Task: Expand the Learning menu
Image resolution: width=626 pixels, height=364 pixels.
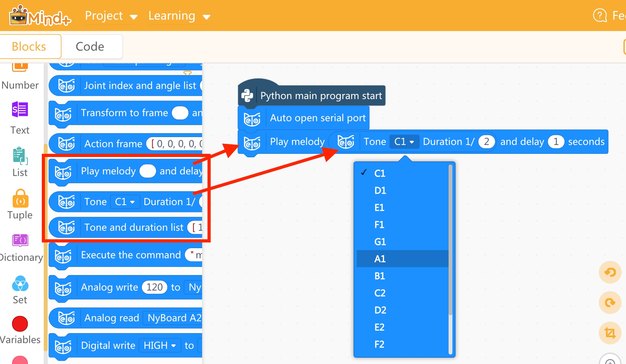Action: tap(179, 16)
